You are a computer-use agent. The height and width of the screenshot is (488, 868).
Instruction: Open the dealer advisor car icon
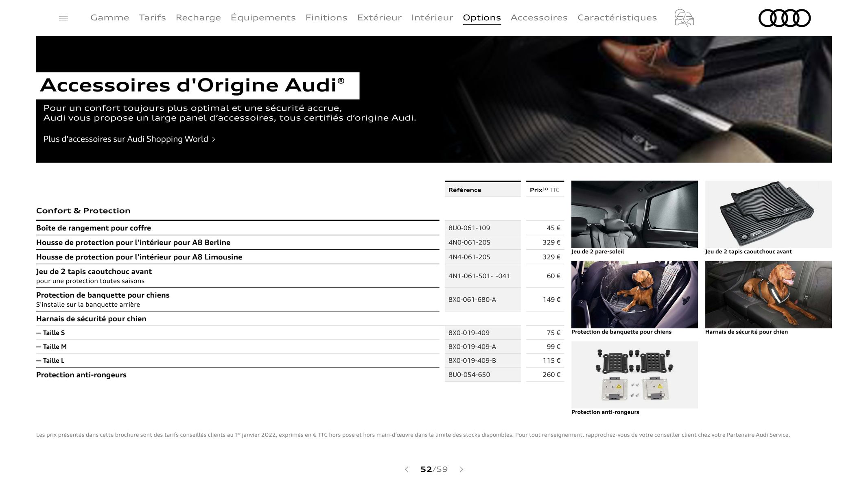click(684, 18)
